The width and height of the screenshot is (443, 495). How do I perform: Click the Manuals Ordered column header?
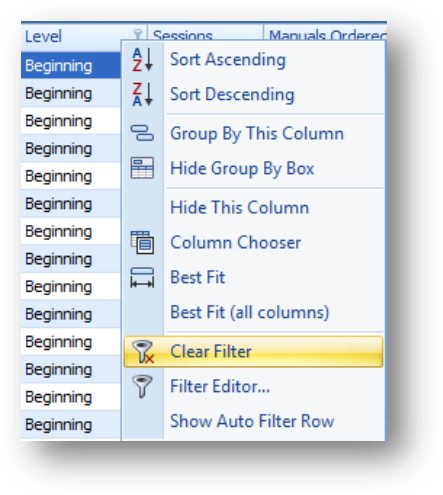(325, 32)
